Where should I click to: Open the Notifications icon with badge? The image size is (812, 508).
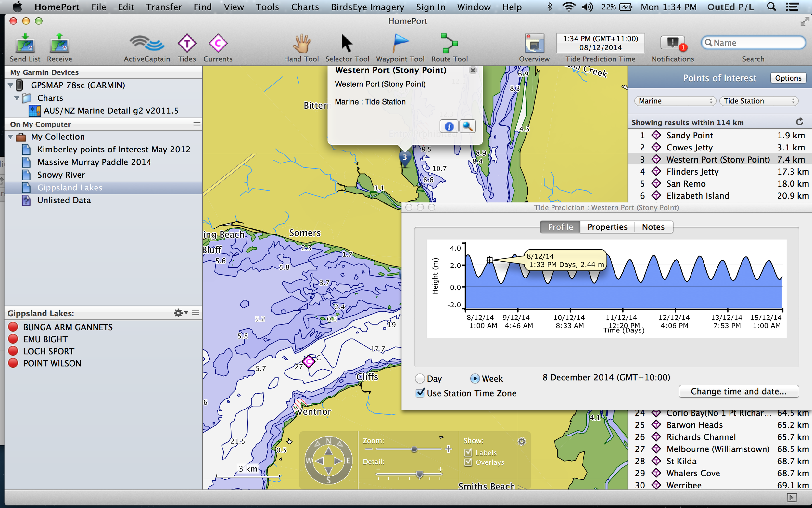tap(673, 44)
